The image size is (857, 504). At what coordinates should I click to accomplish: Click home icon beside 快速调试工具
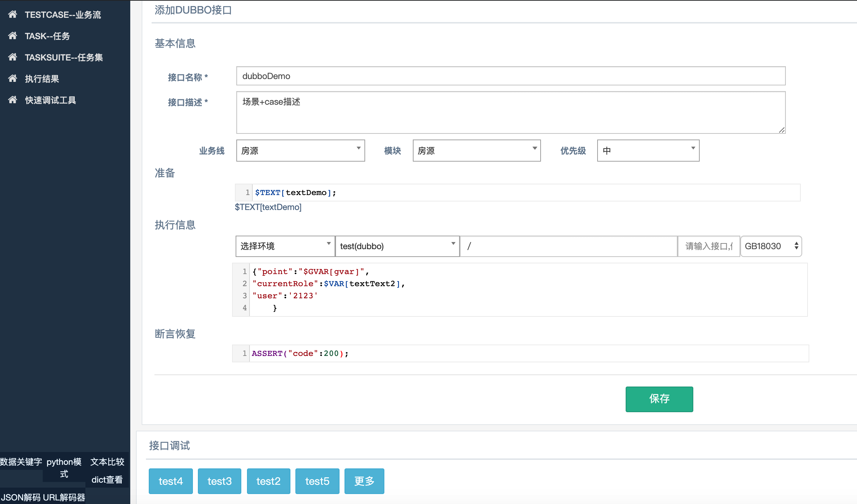(x=12, y=100)
